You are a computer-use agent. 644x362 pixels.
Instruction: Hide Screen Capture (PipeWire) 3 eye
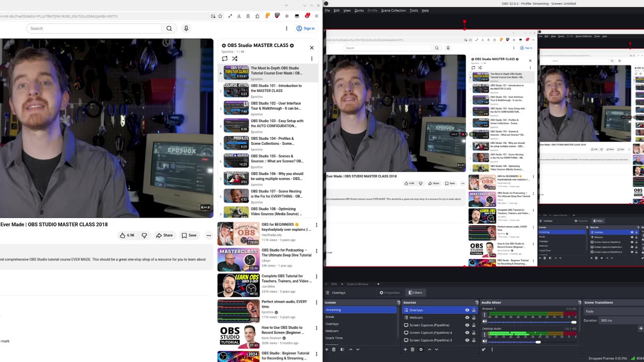[467, 340]
